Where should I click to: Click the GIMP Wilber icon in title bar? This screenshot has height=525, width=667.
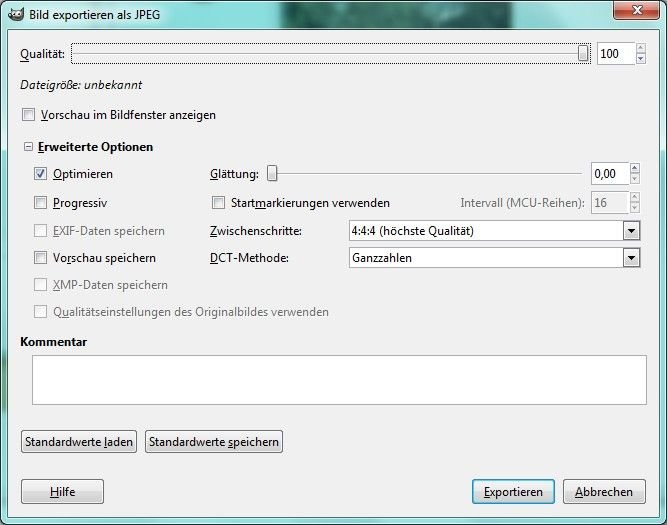tap(16, 14)
